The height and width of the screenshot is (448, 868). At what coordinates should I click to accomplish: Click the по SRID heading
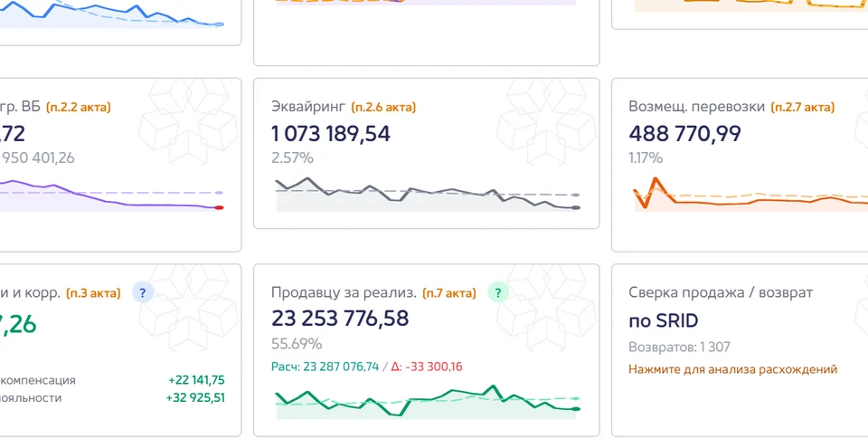(x=663, y=320)
